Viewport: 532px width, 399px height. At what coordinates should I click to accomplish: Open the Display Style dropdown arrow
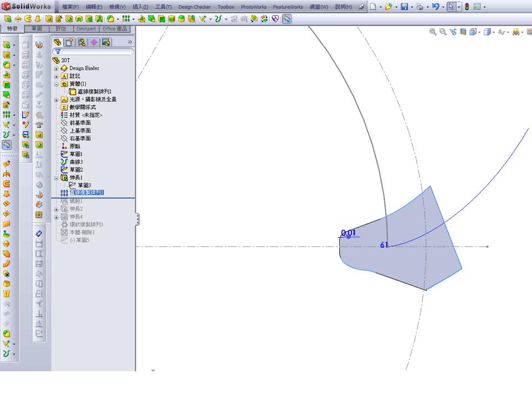click(x=493, y=33)
